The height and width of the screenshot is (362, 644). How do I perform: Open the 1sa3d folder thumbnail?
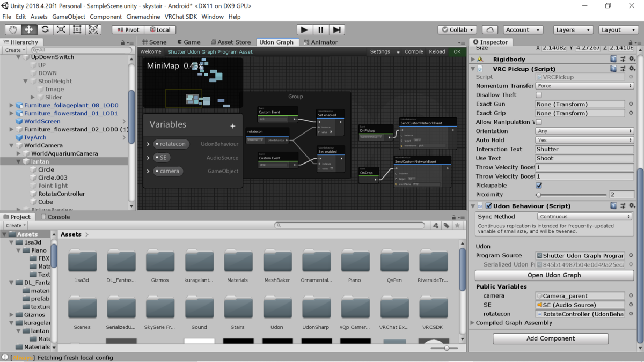[82, 261]
